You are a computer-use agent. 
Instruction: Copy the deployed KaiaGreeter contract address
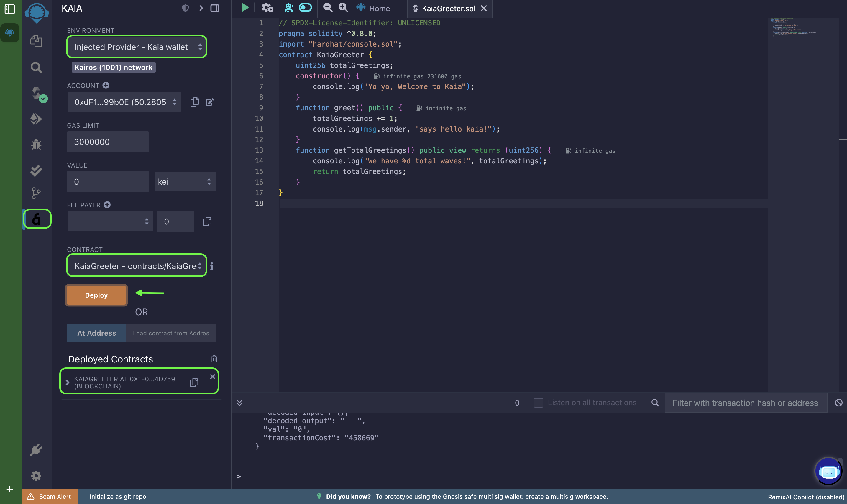click(194, 382)
